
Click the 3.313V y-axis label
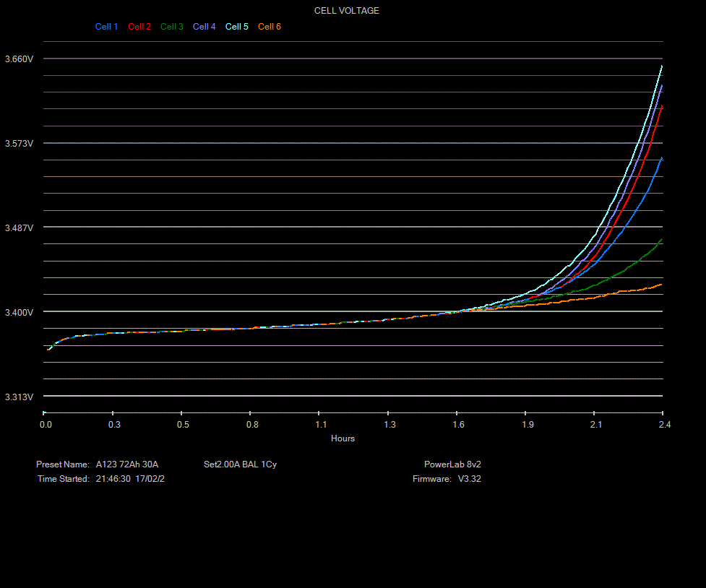(19, 397)
